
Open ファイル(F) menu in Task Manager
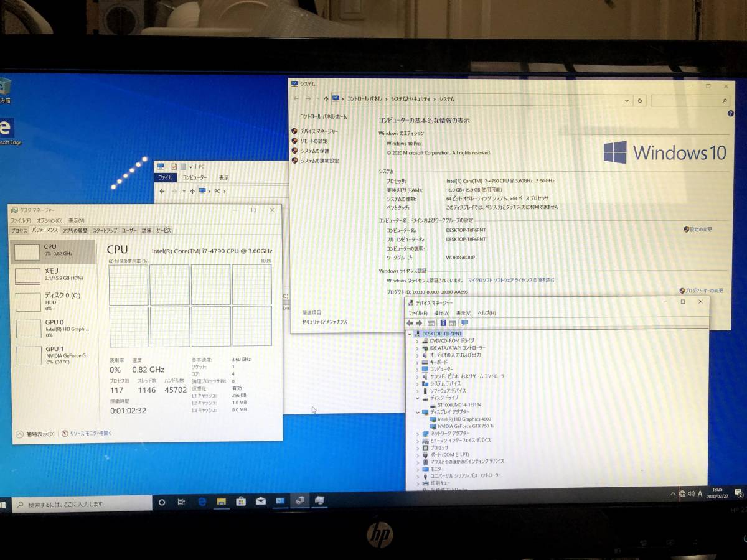pyautogui.click(x=21, y=220)
